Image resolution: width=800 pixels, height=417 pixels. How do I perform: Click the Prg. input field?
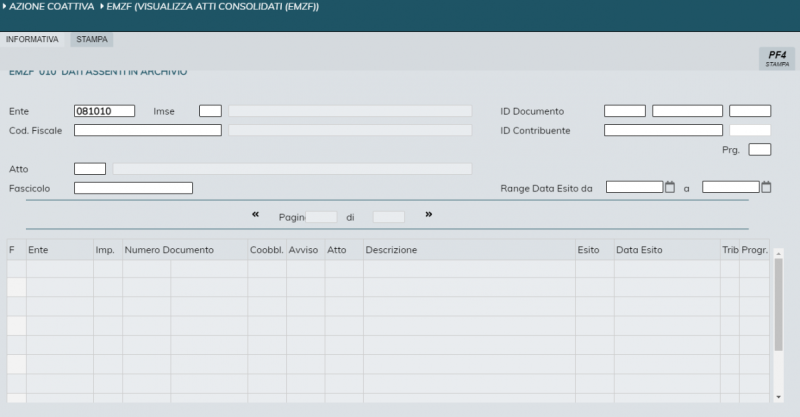tap(760, 150)
